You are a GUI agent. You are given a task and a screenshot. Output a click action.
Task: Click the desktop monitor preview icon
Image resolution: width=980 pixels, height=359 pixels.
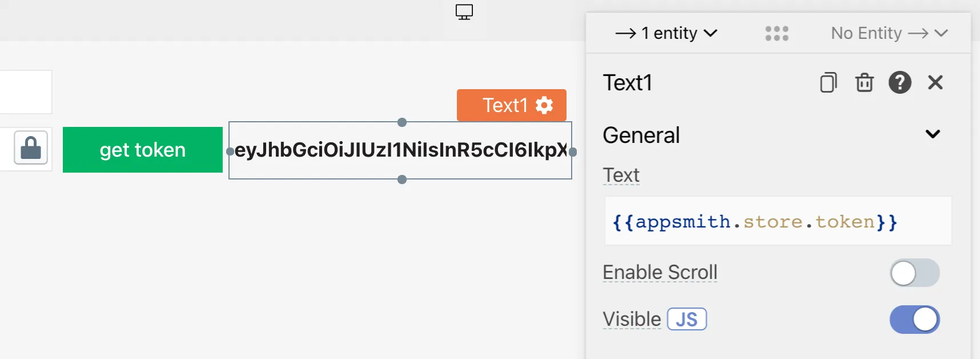(x=464, y=12)
